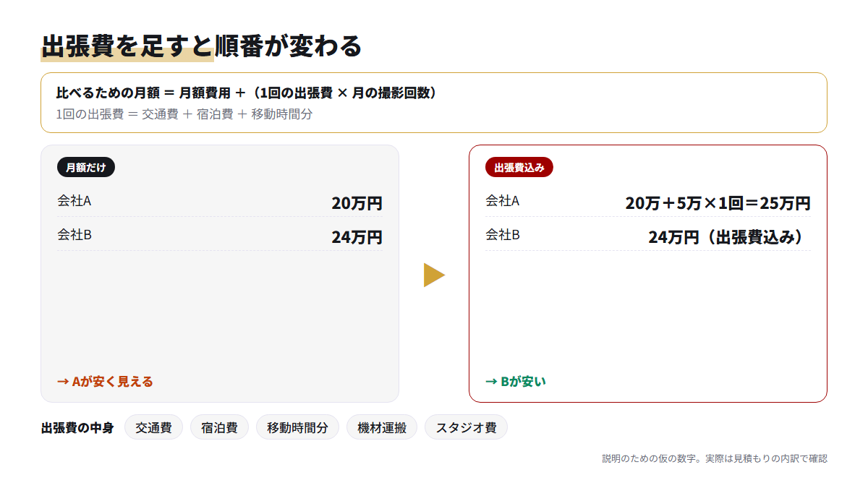Click the 機材運搬 chip
The image size is (868, 488).
click(382, 427)
